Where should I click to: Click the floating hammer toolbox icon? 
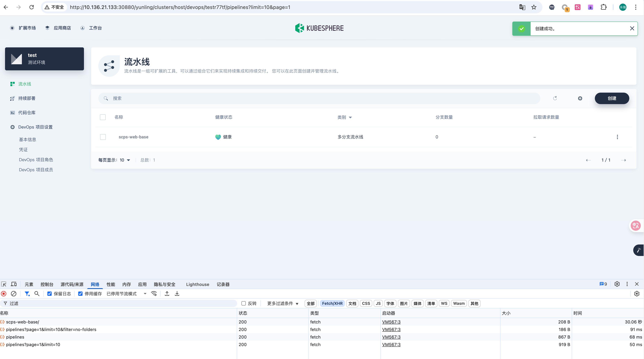638,250
